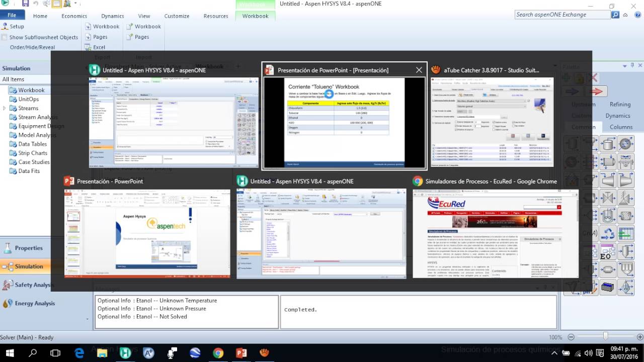This screenshot has height=362, width=644.
Task: Open the help question mark icon
Action: (638, 15)
